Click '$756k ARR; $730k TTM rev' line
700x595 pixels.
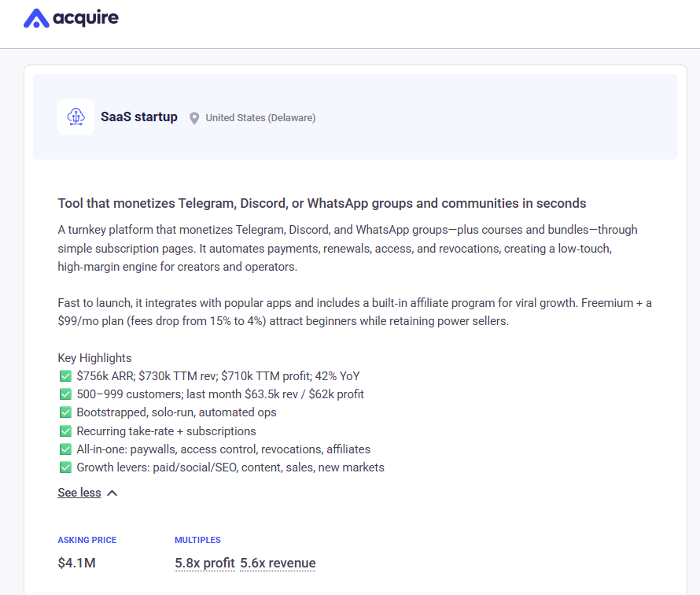219,376
